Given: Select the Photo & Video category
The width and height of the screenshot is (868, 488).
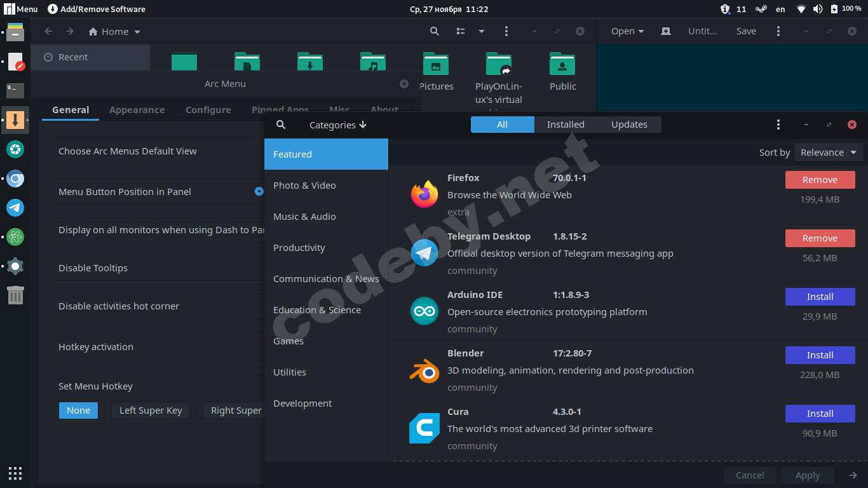Looking at the screenshot, I should (x=326, y=186).
